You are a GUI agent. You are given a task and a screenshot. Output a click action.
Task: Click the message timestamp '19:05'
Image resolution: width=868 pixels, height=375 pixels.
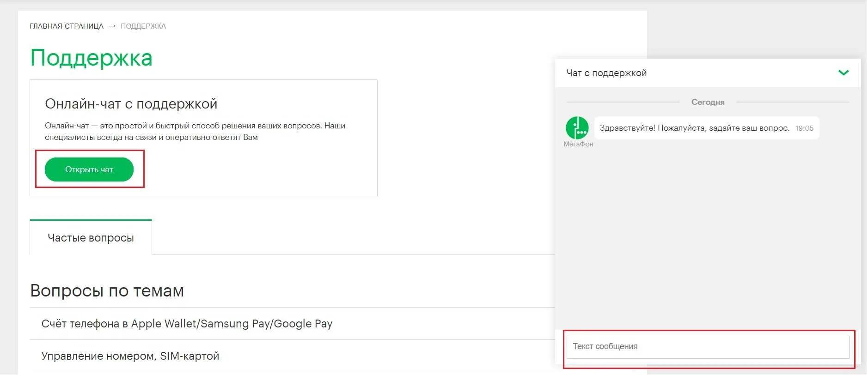pos(804,128)
